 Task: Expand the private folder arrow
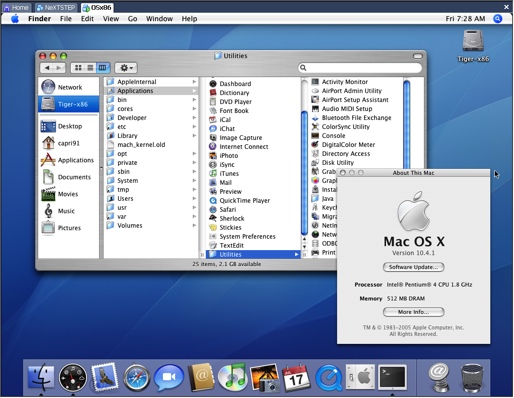tap(194, 163)
